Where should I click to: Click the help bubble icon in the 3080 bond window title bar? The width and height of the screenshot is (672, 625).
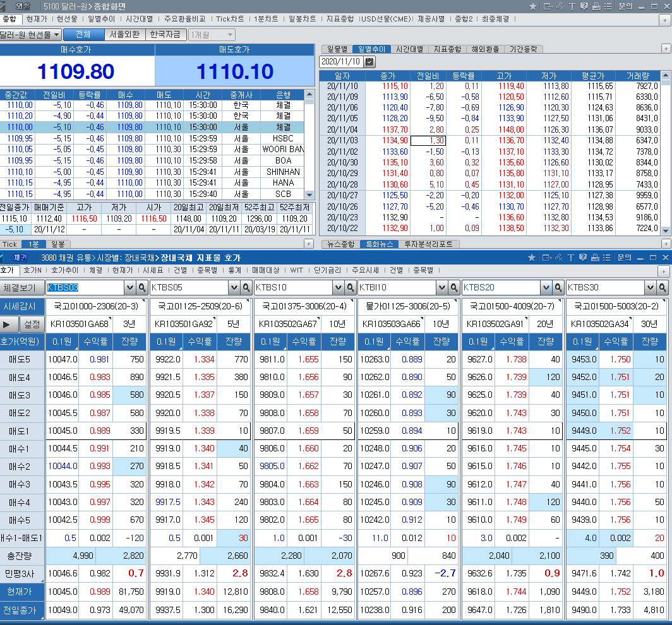pyautogui.click(x=582, y=258)
